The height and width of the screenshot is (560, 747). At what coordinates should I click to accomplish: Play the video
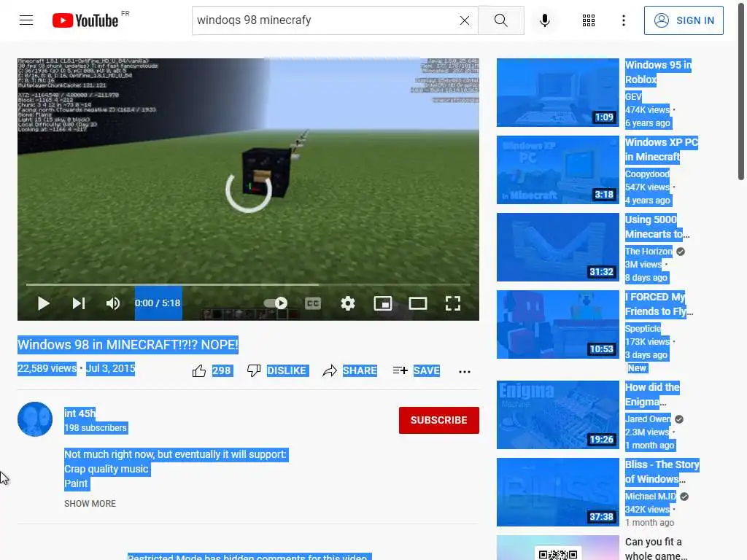43,303
